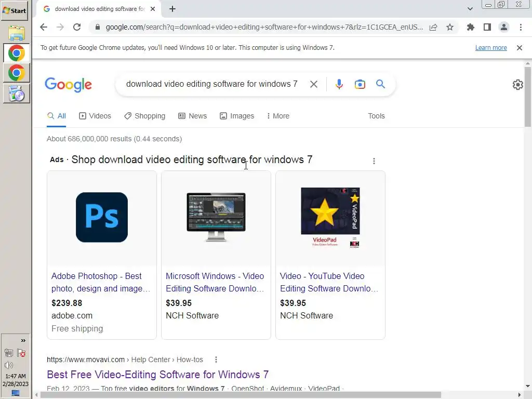
Task: Open the Chrome three-dot menu
Action: tap(521, 27)
